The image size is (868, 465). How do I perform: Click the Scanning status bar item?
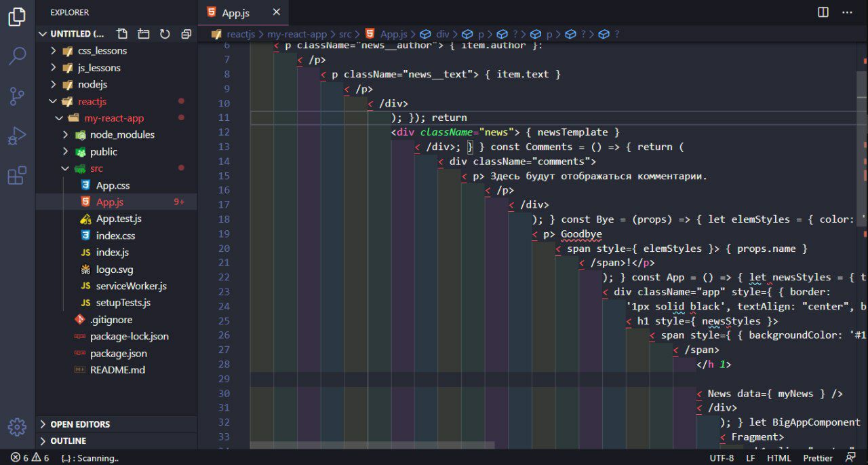[x=90, y=458]
